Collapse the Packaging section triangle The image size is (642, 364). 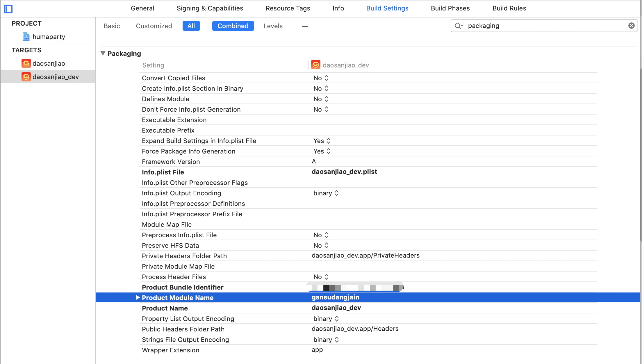click(103, 53)
